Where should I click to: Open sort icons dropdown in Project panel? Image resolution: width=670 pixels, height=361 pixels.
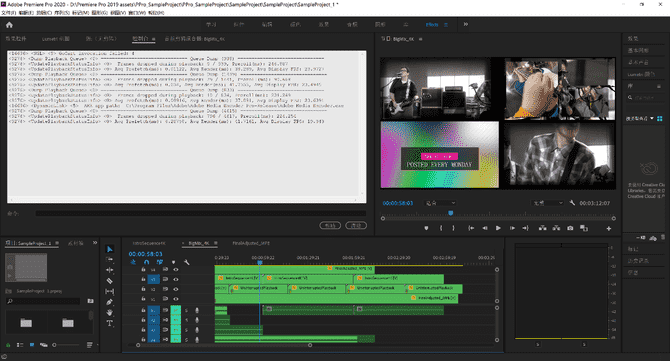click(89, 345)
